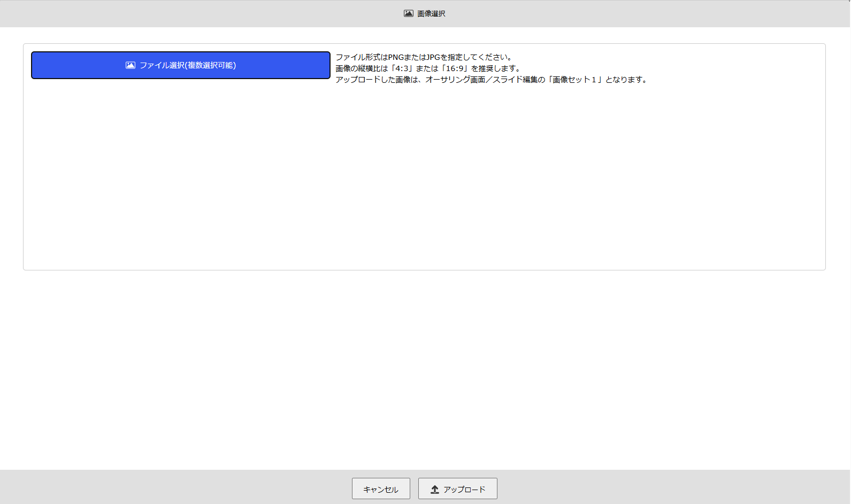Click the「16:9」text in the instructions
Viewport: 851px width, 504px height.
click(x=455, y=68)
